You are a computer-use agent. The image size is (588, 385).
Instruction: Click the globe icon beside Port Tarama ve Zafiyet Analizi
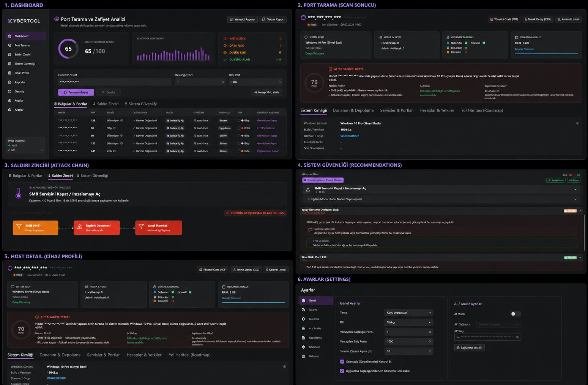pyautogui.click(x=57, y=19)
